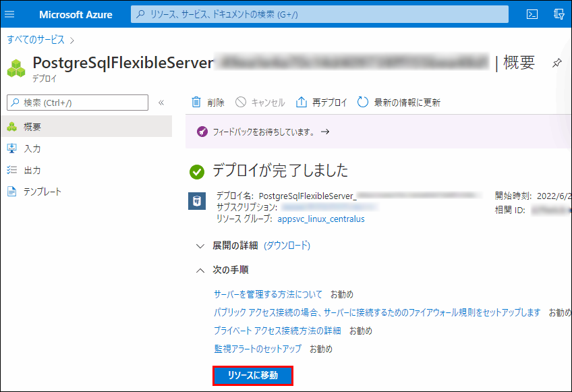The height and width of the screenshot is (392, 572).
Task: Click 最新の情報に更新 to refresh
Action: [399, 103]
